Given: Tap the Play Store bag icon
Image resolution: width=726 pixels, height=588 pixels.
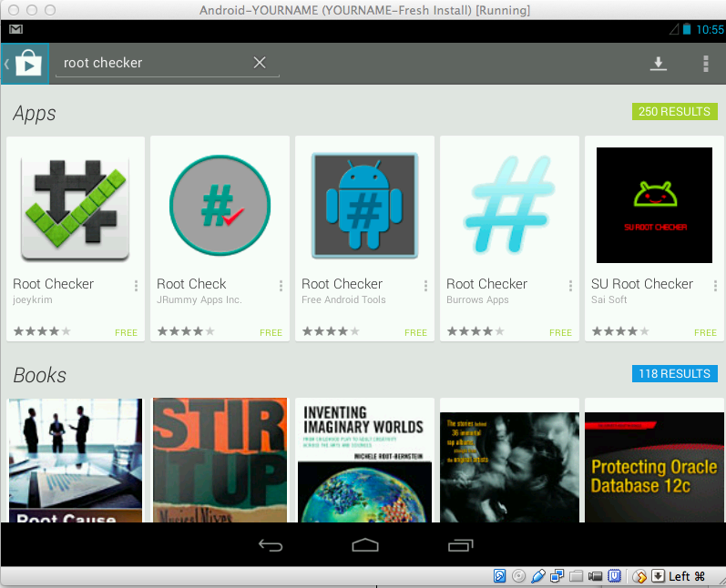Looking at the screenshot, I should tap(28, 64).
